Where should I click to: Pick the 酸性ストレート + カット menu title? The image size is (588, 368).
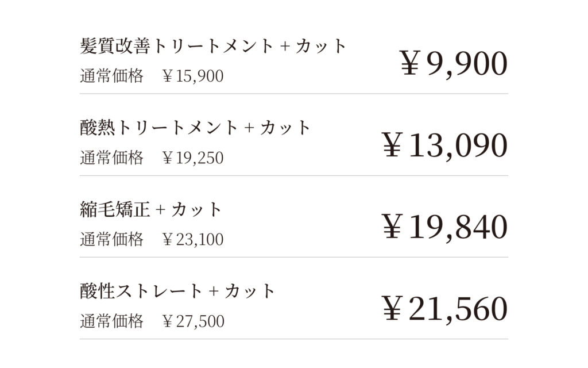coord(177,292)
